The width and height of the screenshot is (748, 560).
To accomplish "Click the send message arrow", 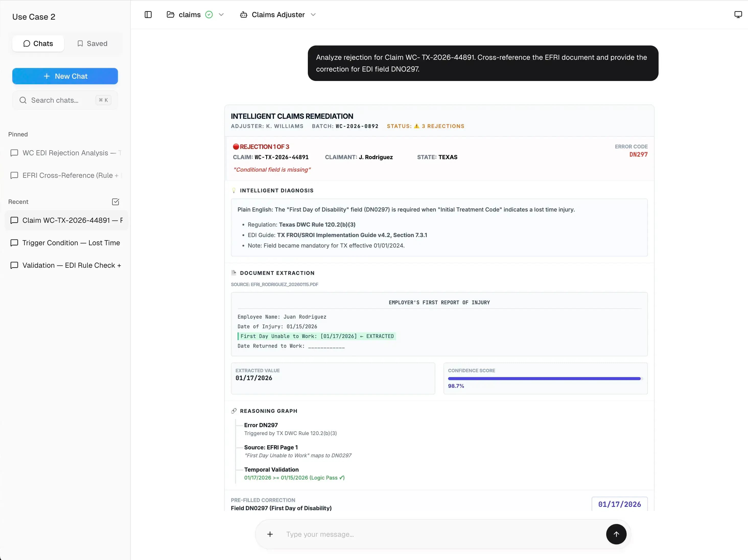I will pyautogui.click(x=616, y=534).
